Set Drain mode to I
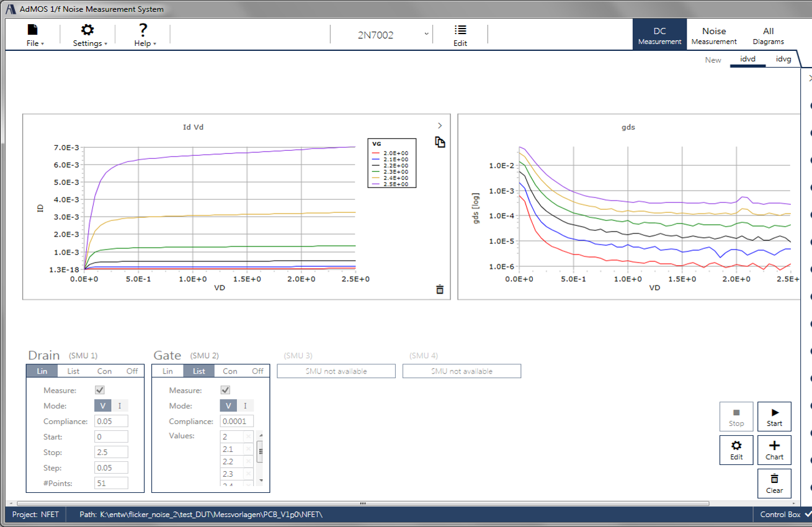 coord(120,406)
